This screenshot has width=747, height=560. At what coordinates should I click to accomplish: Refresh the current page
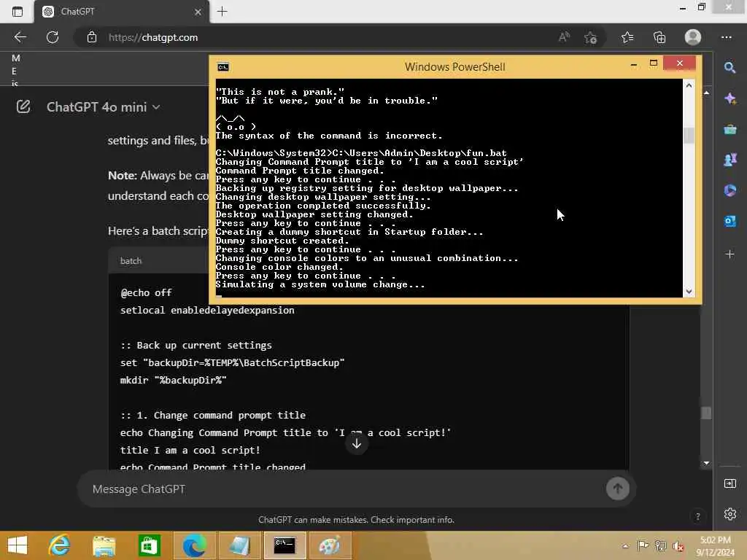click(x=53, y=37)
